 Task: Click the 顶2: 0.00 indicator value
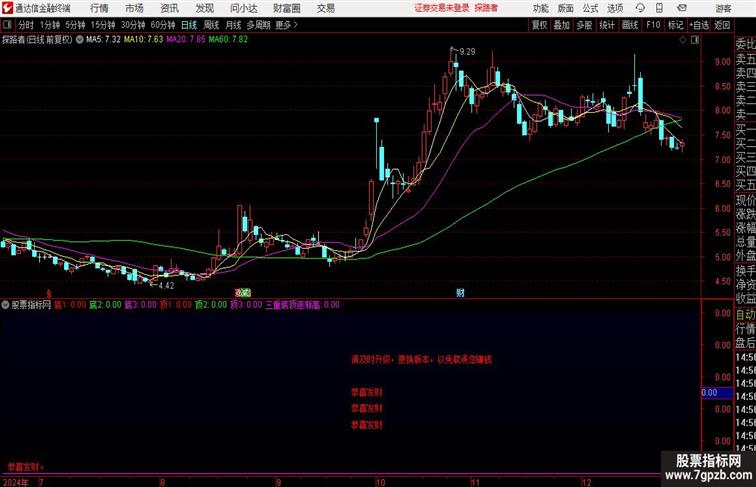coord(211,305)
